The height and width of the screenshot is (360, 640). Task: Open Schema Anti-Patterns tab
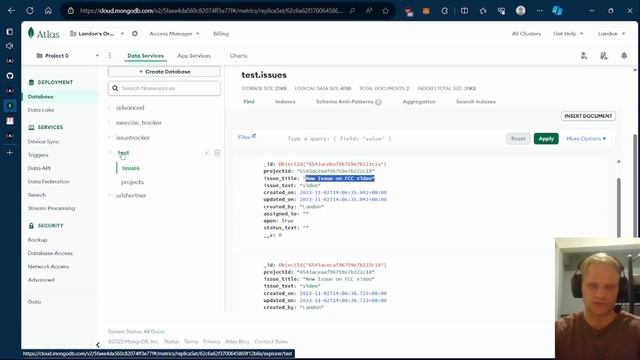344,102
